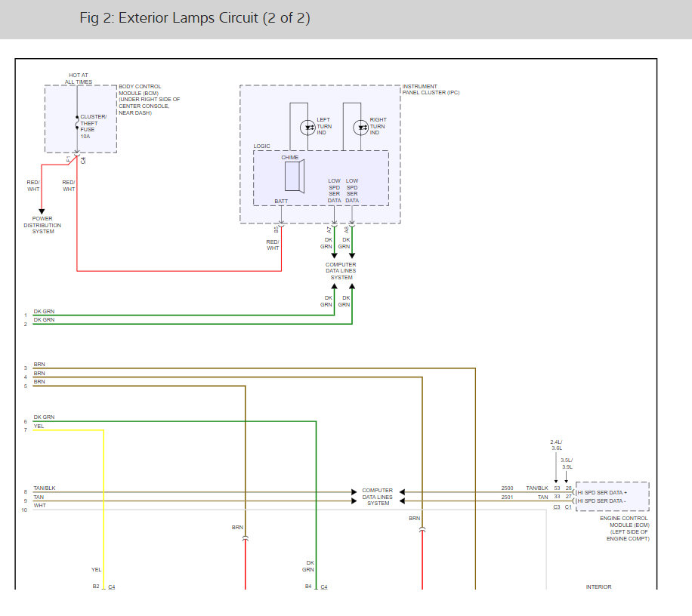
Task: Select the 'INSTRUMENT PANEL CLUSTER (IPC)' label
Action: pos(431,90)
